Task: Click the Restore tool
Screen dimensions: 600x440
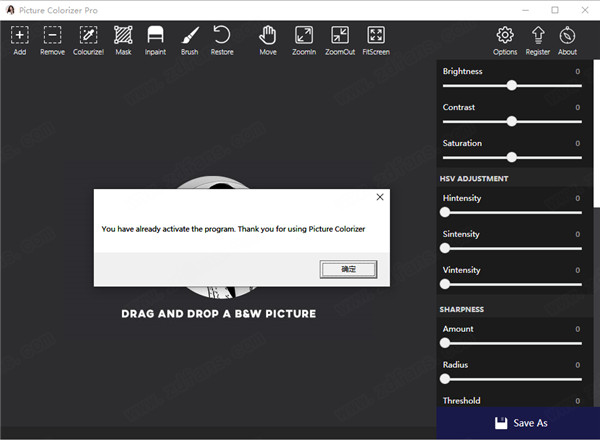Action: 222,41
